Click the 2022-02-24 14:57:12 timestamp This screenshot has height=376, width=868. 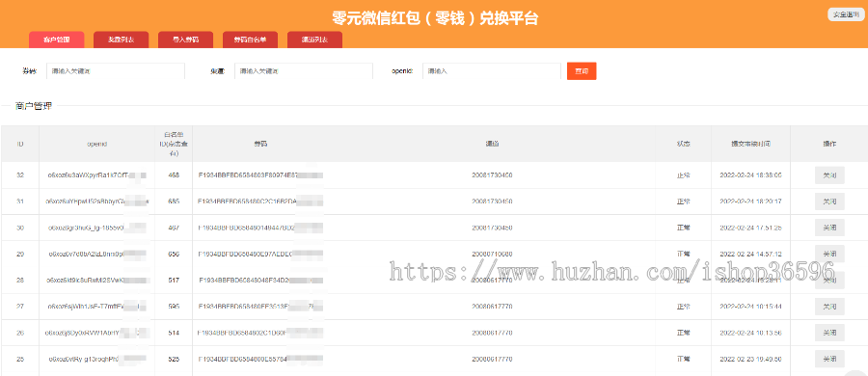click(750, 255)
